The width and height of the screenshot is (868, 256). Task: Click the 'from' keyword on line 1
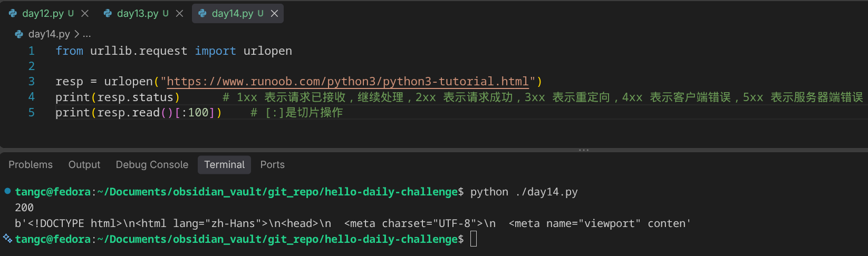pyautogui.click(x=69, y=51)
